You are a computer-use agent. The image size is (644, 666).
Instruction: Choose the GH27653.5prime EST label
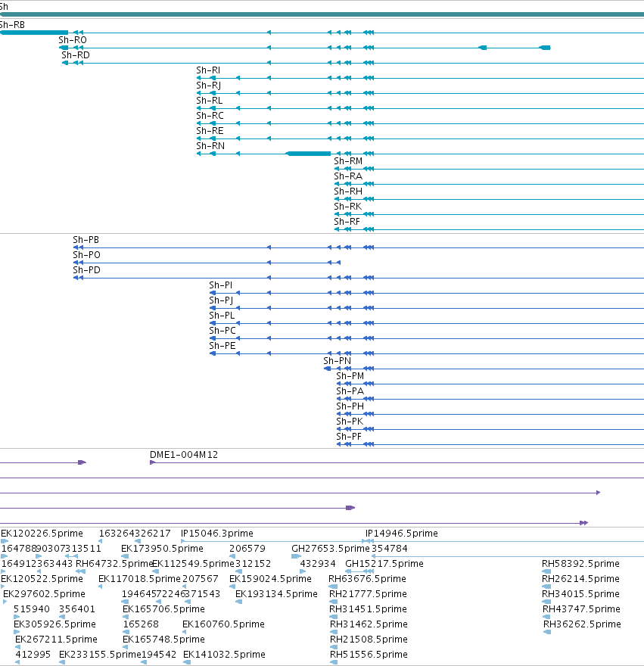pos(331,549)
